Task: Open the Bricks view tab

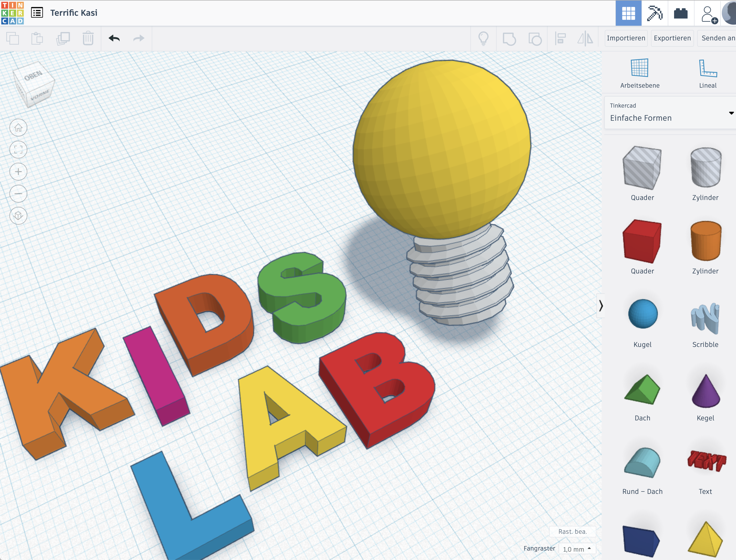Action: click(681, 13)
